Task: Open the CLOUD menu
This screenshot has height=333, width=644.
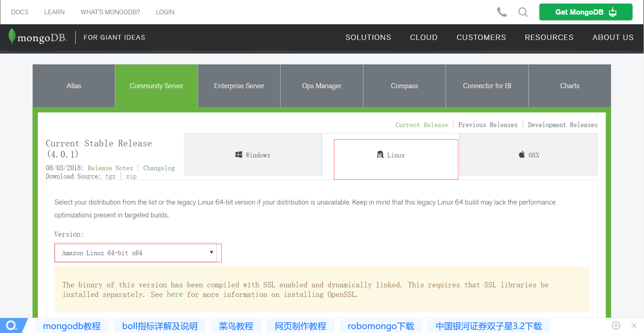Action: tap(424, 37)
